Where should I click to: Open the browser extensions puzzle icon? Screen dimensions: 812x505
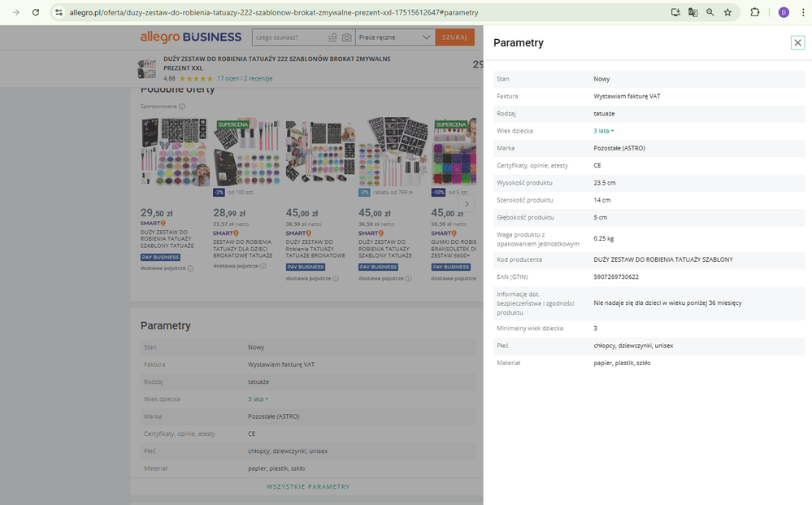pos(755,13)
